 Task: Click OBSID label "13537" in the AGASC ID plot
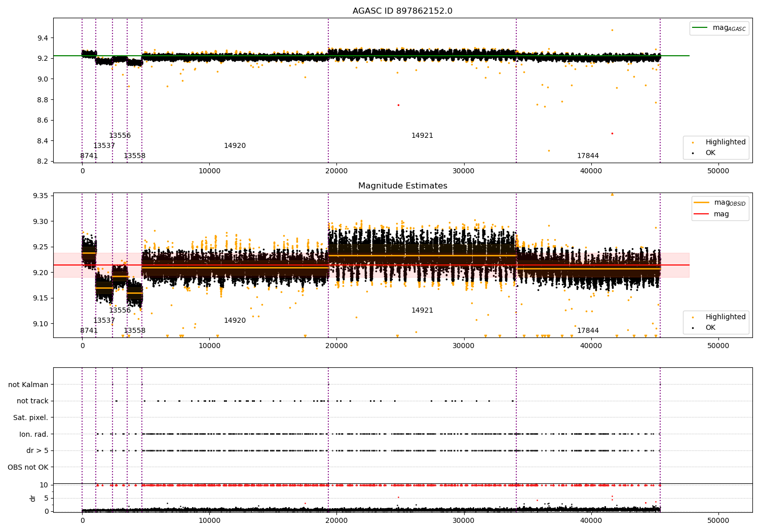coord(104,146)
